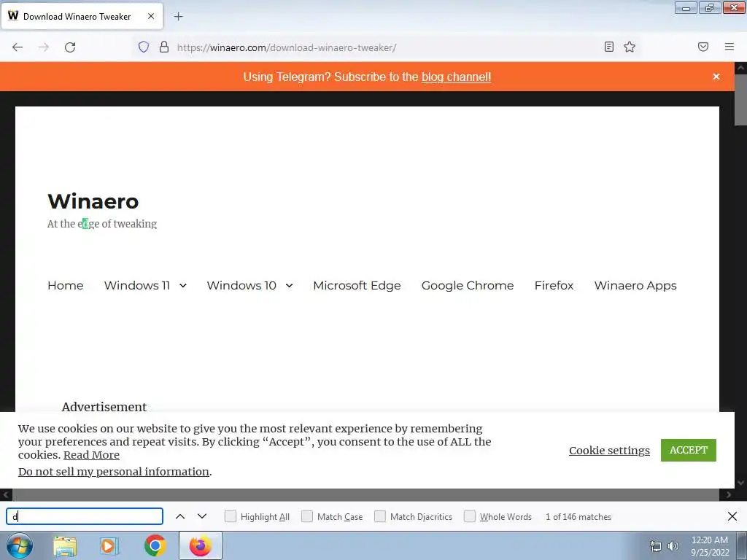Click the horizontal scroll right arrow
Screen dimensions: 747x560
point(729,495)
